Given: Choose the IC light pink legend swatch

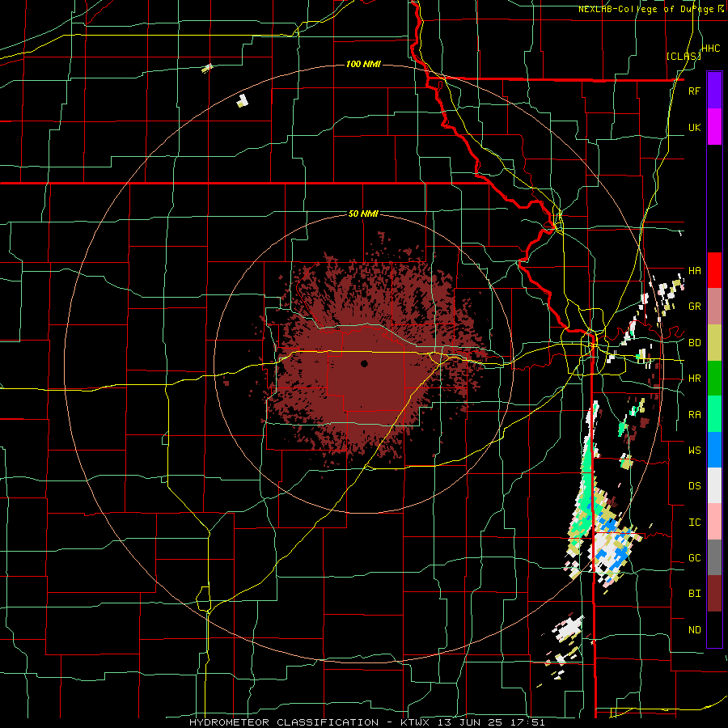Looking at the screenshot, I should [x=714, y=522].
